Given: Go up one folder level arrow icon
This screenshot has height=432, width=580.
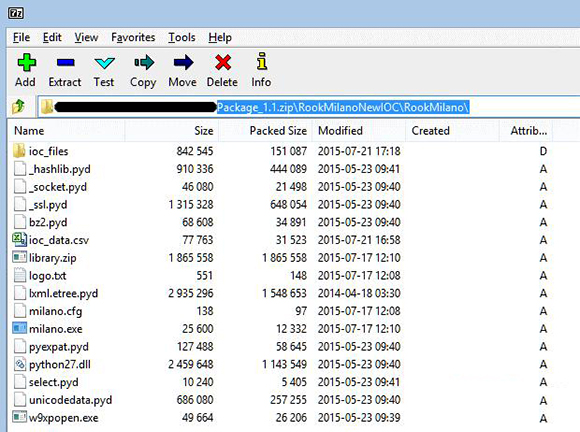Looking at the screenshot, I should (x=18, y=107).
